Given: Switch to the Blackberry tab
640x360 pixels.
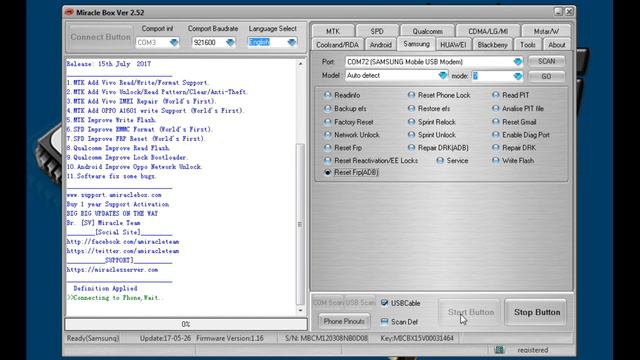Looking at the screenshot, I should (492, 45).
